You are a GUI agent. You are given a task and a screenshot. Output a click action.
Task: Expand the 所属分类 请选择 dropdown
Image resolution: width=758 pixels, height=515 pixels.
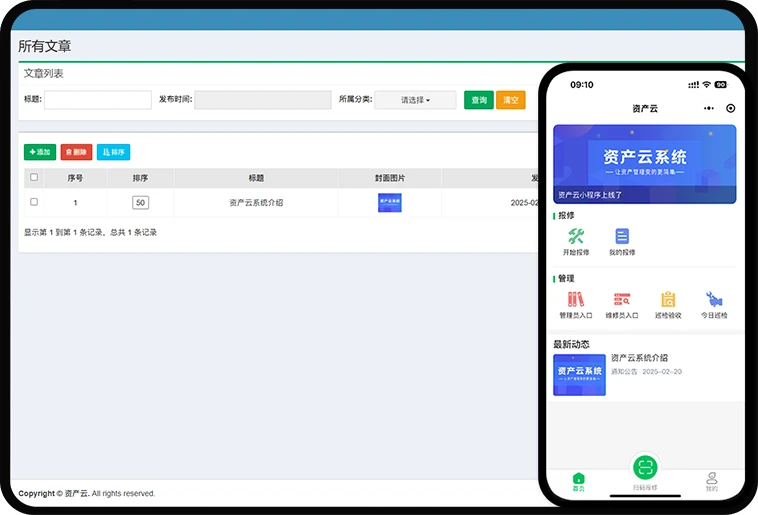pyautogui.click(x=415, y=100)
